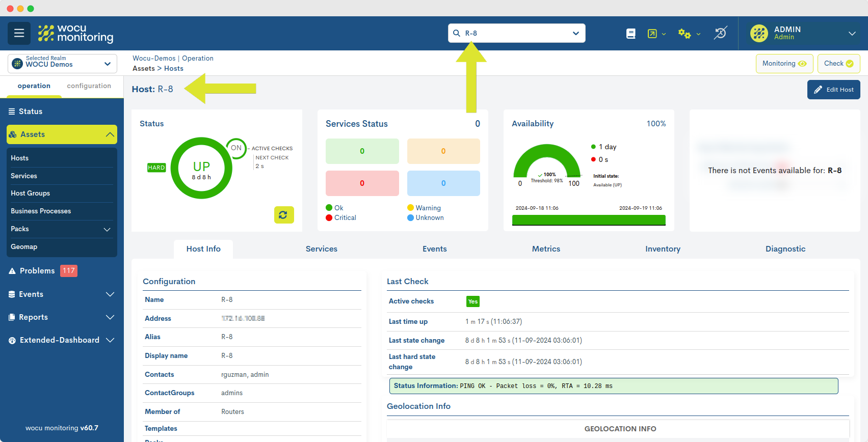Click the green Ok services box
The width and height of the screenshot is (868, 442).
coord(362,151)
